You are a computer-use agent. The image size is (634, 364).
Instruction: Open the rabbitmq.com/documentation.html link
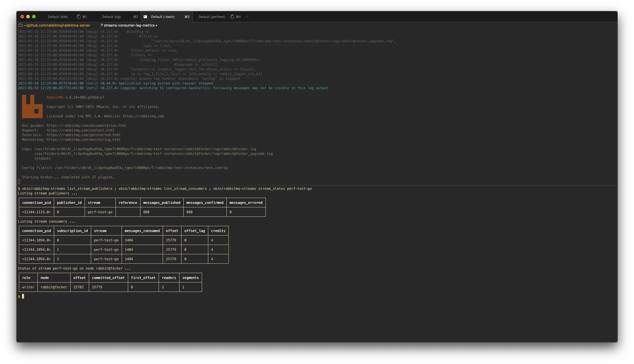[87, 126]
